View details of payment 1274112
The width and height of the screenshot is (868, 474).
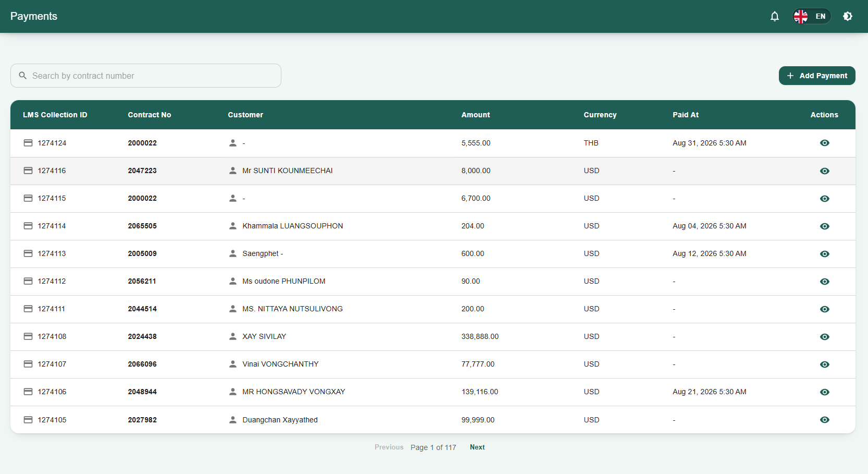pyautogui.click(x=824, y=282)
